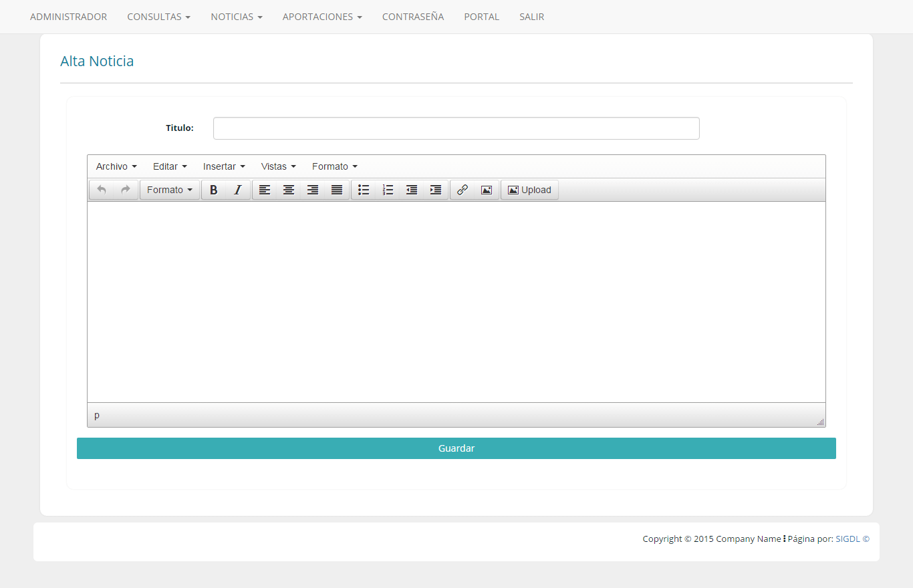The image size is (913, 588).
Task: Toggle italic text formatting
Action: [x=237, y=190]
